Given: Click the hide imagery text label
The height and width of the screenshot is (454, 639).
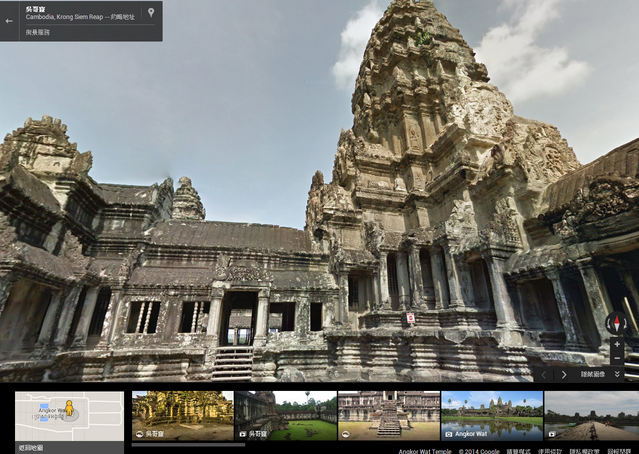Looking at the screenshot, I should coord(593,375).
